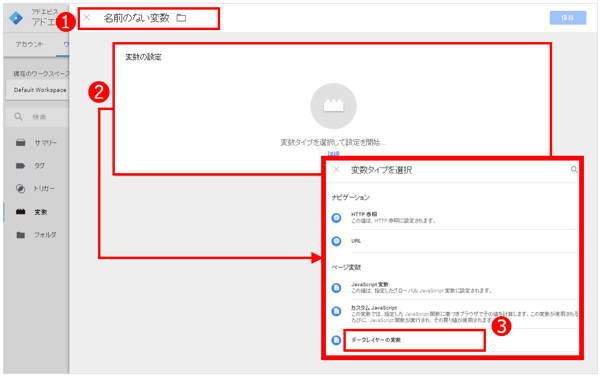Close the 変数タイプを選択 panel

[336, 169]
